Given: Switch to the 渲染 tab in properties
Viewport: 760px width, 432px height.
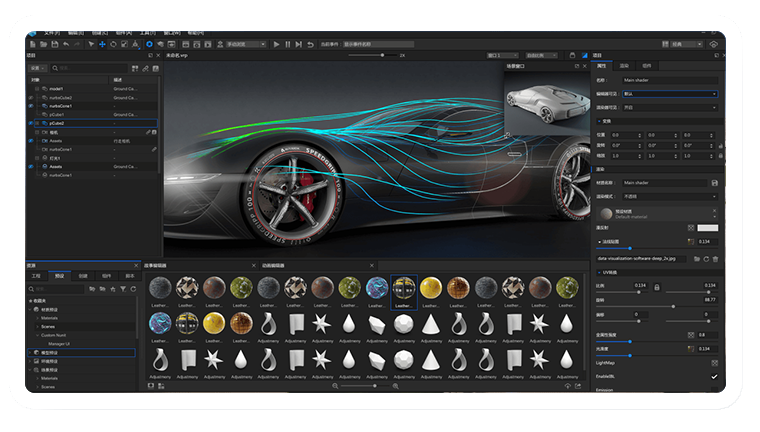Looking at the screenshot, I should click(624, 65).
